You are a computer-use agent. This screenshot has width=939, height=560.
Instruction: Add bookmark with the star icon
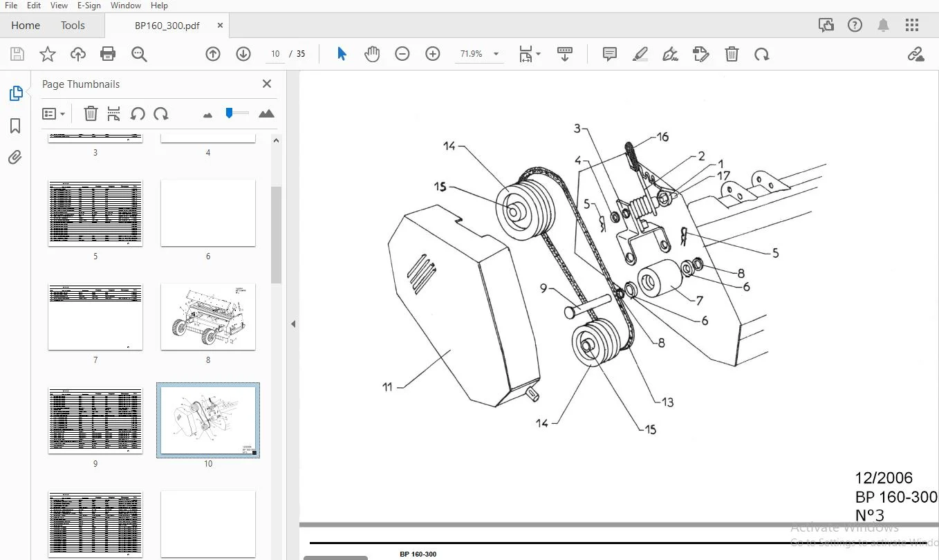coord(47,54)
